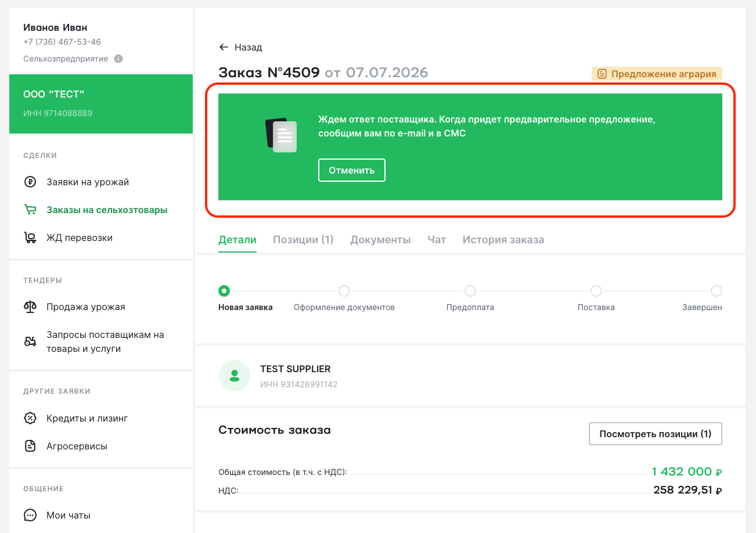Click the total cost 1 432 000 ₽

(687, 471)
